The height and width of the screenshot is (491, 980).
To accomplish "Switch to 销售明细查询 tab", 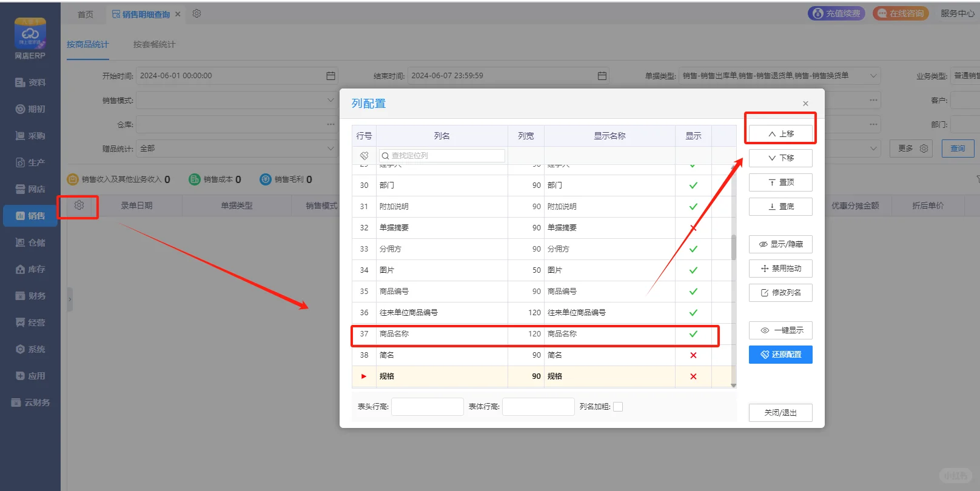I will point(146,14).
